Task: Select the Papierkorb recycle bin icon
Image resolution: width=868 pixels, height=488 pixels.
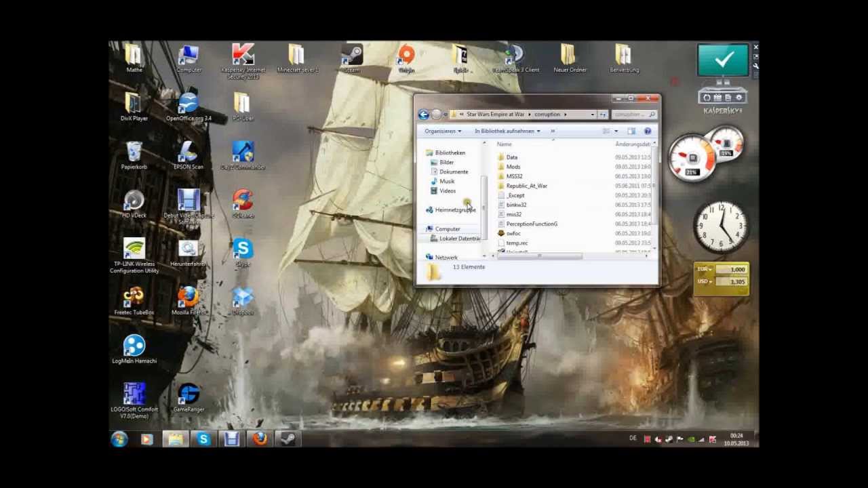Action: [x=134, y=156]
